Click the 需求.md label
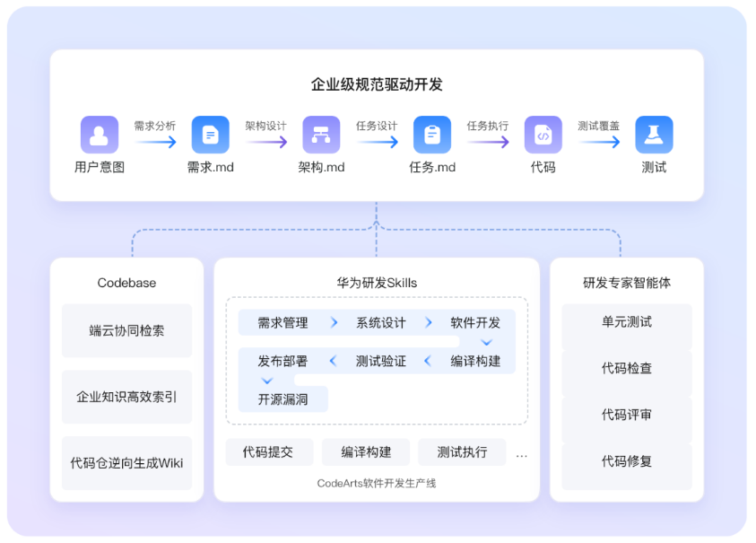756x543 pixels. pyautogui.click(x=210, y=167)
